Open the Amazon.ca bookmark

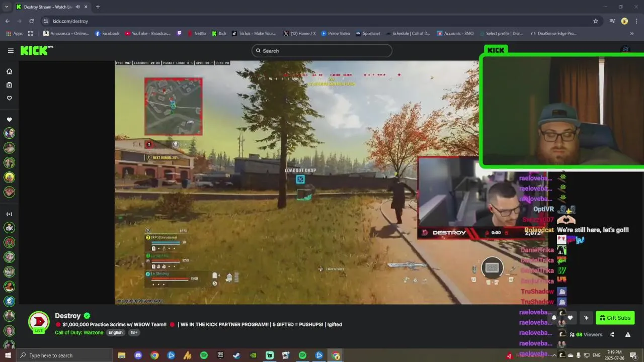pyautogui.click(x=66, y=34)
